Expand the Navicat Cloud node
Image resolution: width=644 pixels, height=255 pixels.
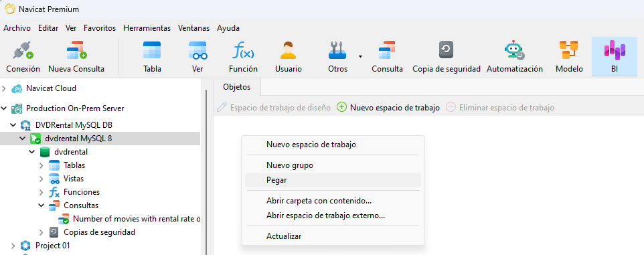point(4,88)
